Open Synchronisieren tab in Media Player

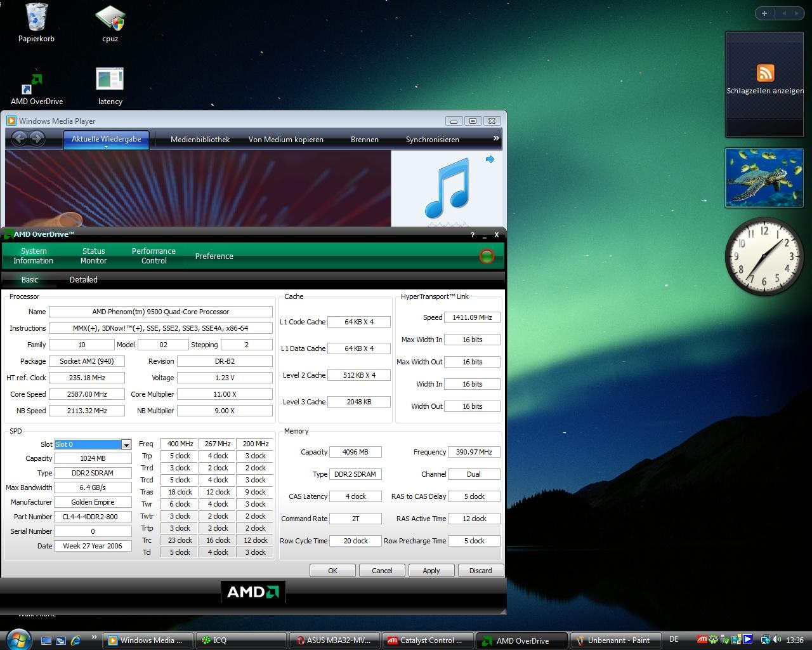tap(432, 140)
